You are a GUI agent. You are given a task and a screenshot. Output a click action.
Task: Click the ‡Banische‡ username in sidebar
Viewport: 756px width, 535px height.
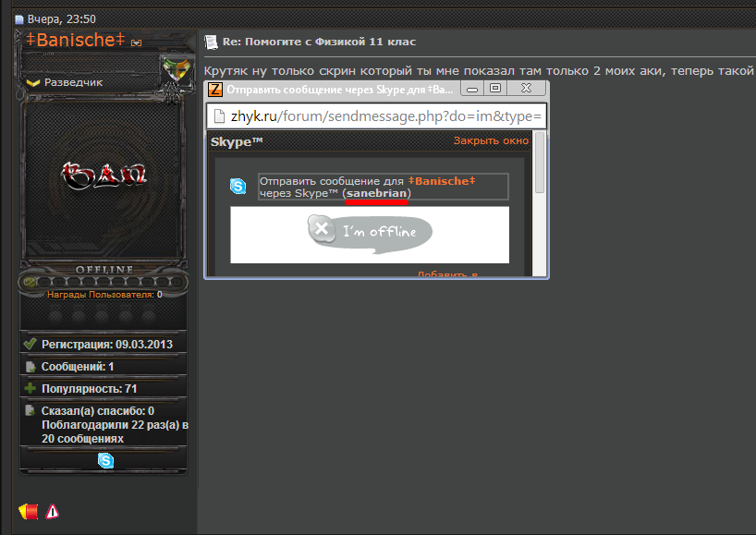(x=74, y=41)
